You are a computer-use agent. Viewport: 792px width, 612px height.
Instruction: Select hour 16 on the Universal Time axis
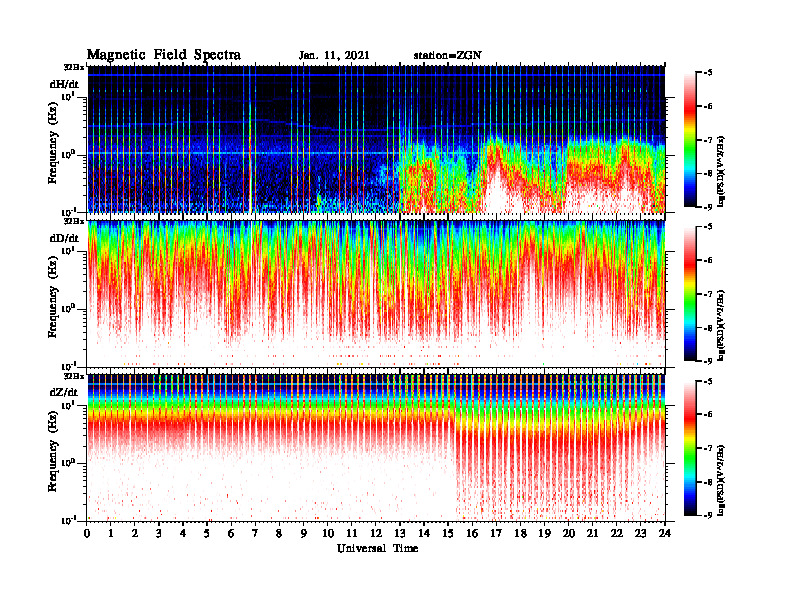(472, 534)
